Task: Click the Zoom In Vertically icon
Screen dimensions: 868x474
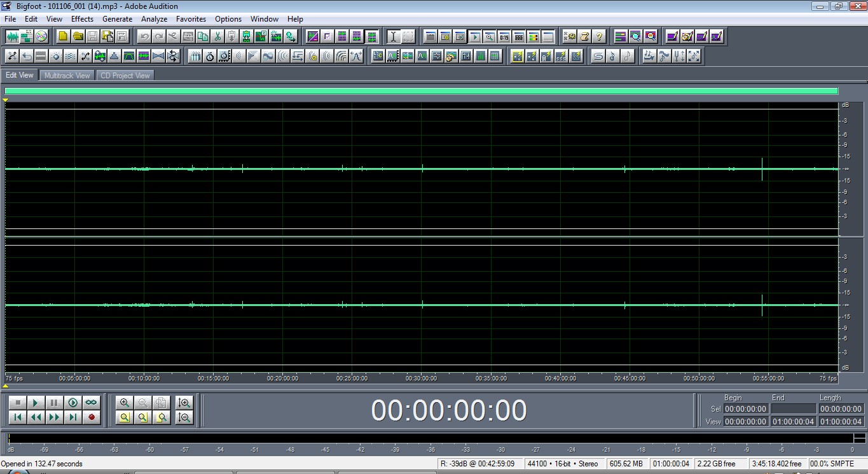Action: 184,403
